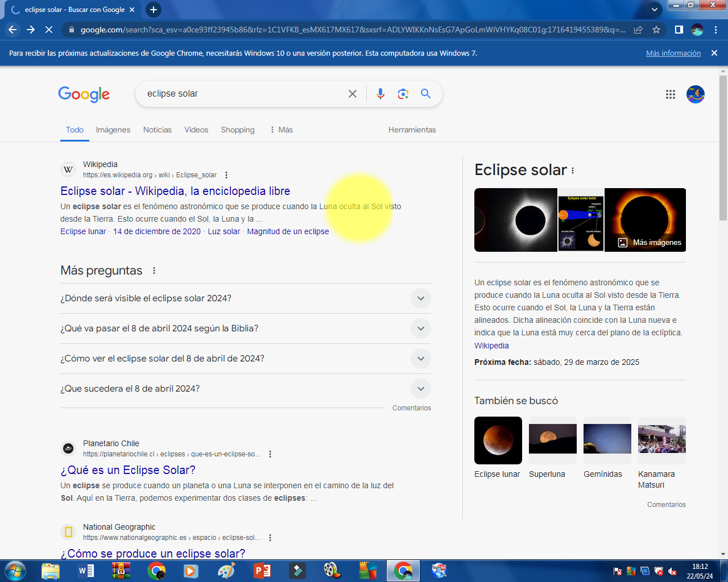Open the Windows Start menu
Image resolution: width=728 pixels, height=582 pixels.
14,571
